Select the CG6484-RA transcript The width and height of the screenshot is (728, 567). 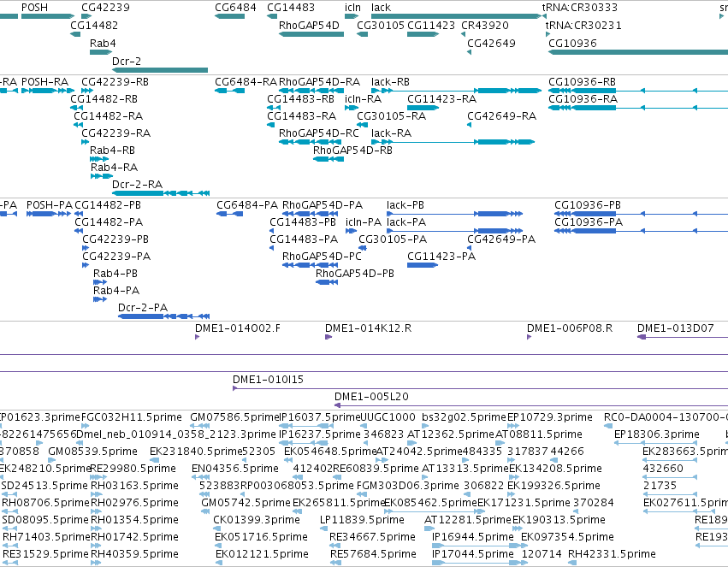(230, 91)
